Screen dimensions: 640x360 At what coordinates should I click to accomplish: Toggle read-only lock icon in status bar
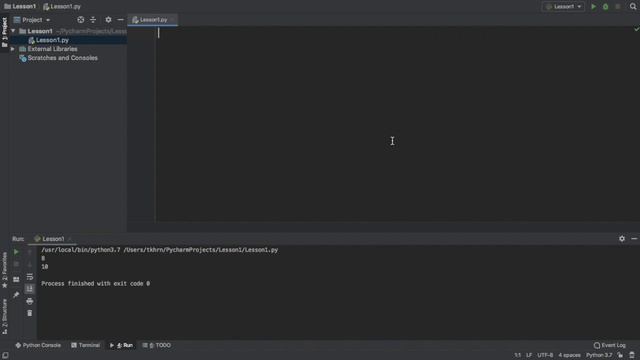click(620, 355)
